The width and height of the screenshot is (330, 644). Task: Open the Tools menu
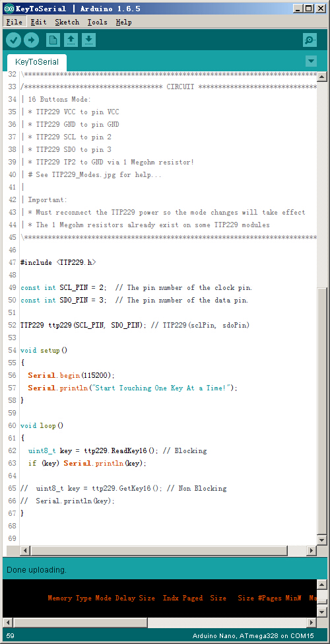coord(97,22)
